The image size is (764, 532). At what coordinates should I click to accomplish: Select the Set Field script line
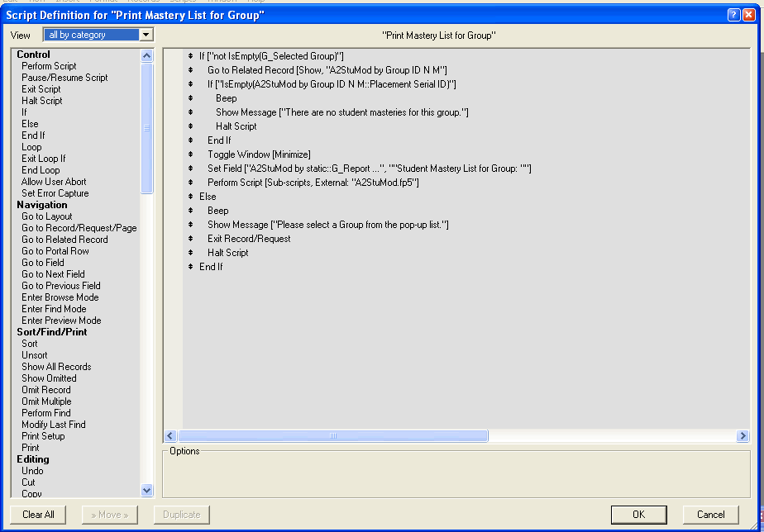[x=369, y=169]
